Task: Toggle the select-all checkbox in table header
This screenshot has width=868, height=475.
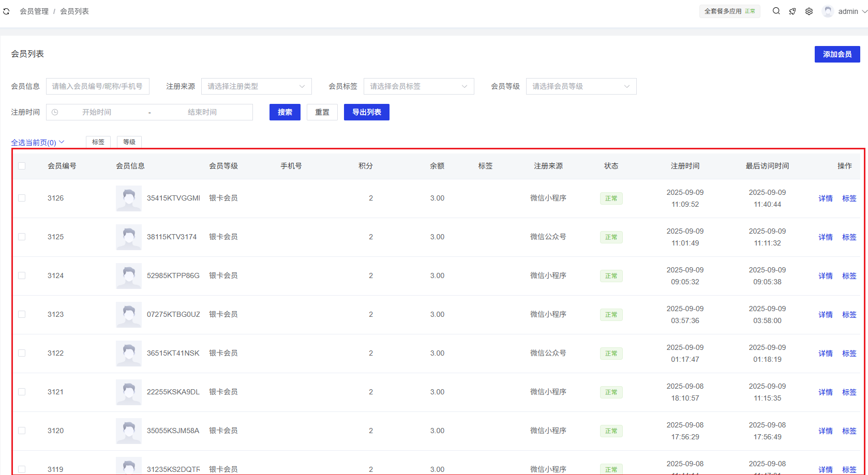Action: point(22,166)
